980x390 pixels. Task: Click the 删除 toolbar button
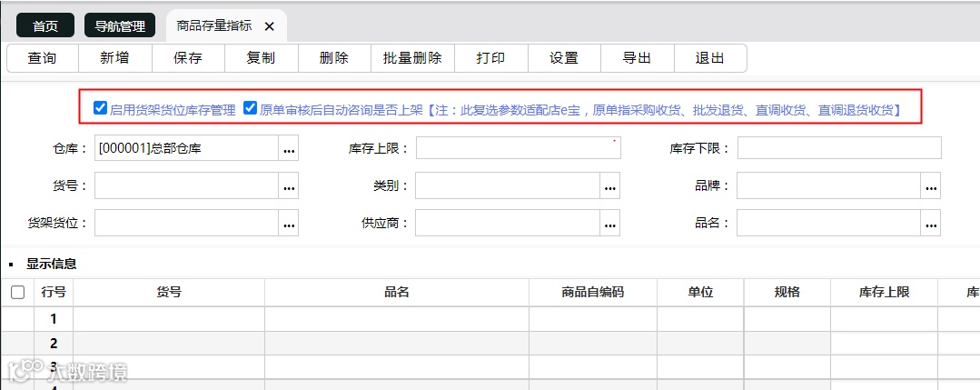point(333,58)
